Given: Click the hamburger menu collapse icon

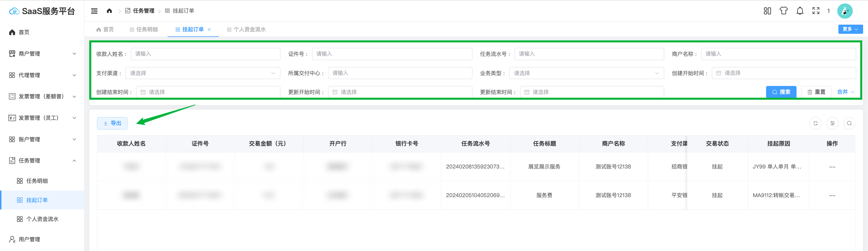Looking at the screenshot, I should coord(94,11).
